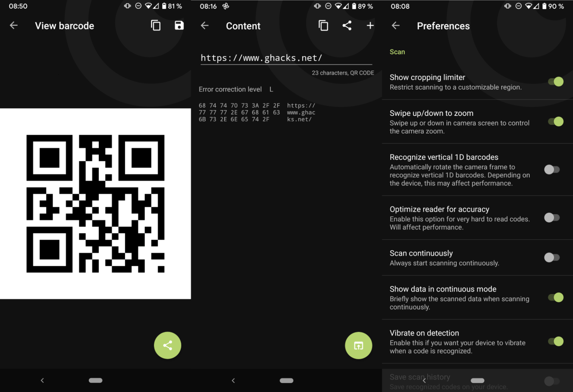Copy the barcode using the copy icon
This screenshot has width=573, height=392.
[x=156, y=25]
